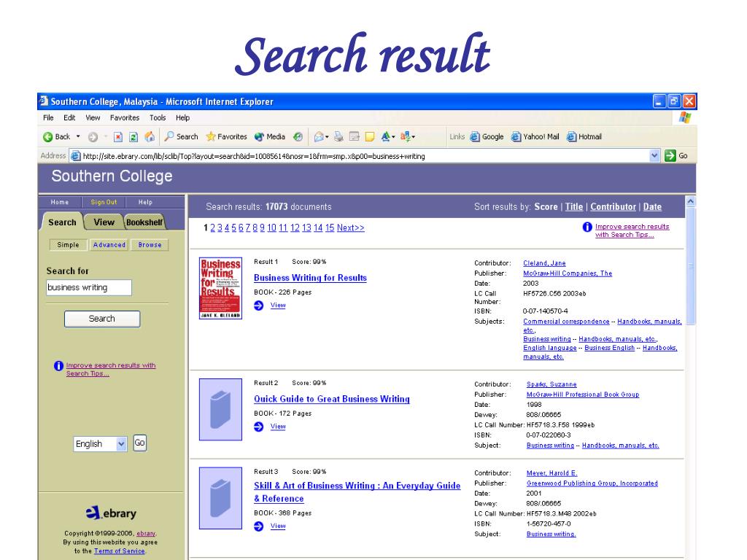
Task: Sort results by Title
Action: [574, 206]
